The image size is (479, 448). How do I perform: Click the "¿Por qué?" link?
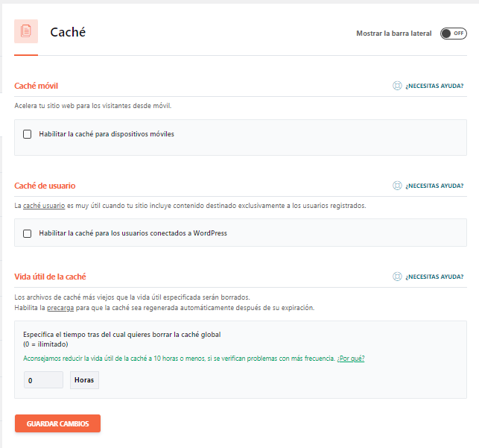(351, 359)
